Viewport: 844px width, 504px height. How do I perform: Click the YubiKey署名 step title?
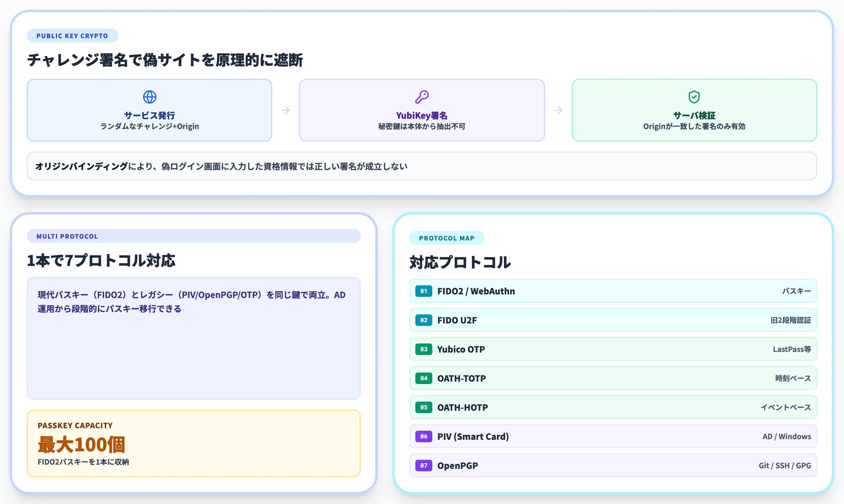pos(422,115)
